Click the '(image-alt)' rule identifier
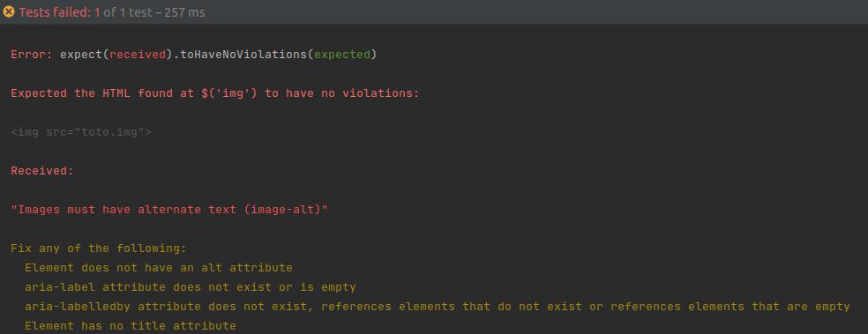Screen dimensions: 868x334 click(282, 210)
